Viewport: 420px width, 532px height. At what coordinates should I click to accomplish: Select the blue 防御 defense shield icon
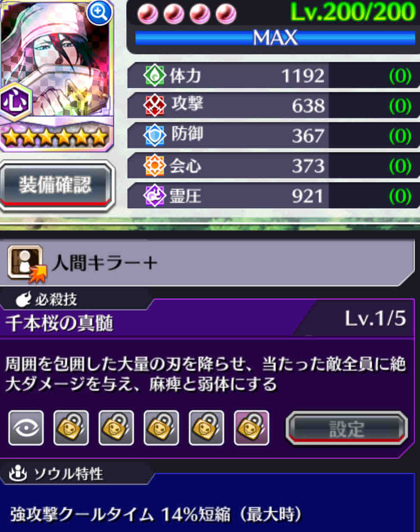click(x=154, y=135)
